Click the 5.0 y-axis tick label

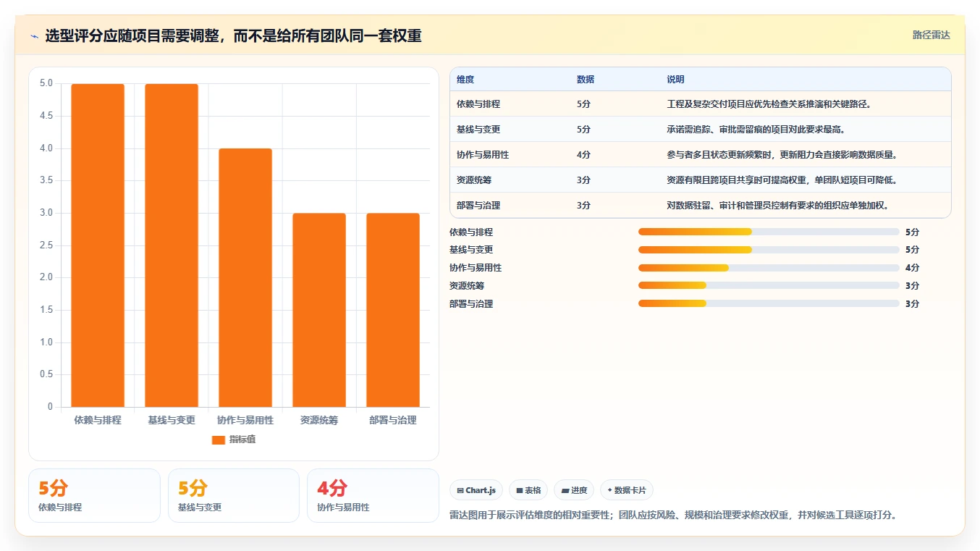[x=46, y=83]
